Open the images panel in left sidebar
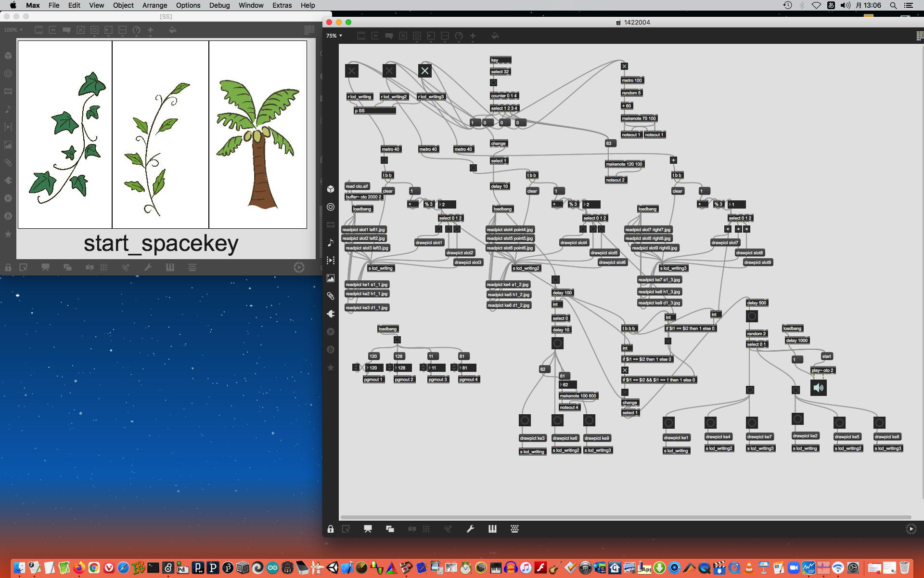This screenshot has width=924, height=578. 331,278
